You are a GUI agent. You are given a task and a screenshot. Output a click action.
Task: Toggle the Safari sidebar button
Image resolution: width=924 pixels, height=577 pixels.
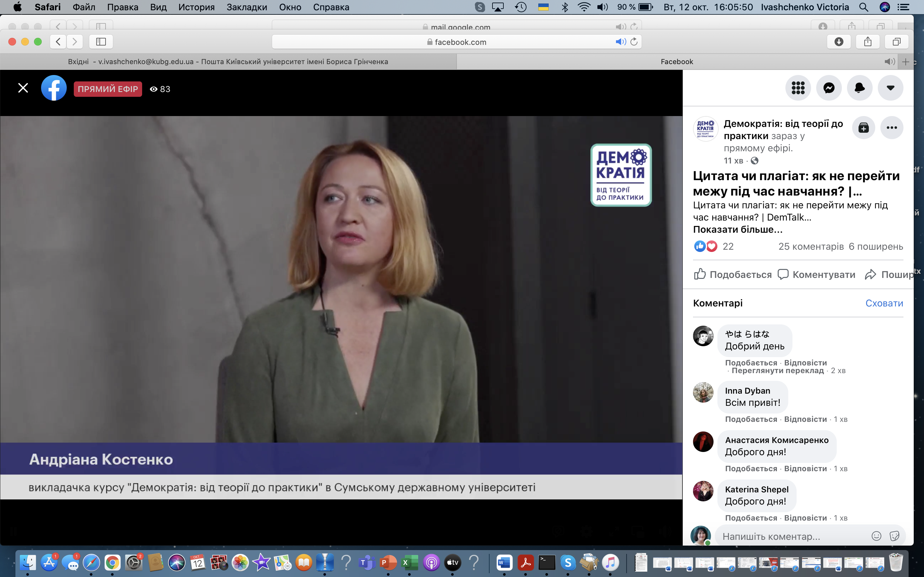click(101, 42)
